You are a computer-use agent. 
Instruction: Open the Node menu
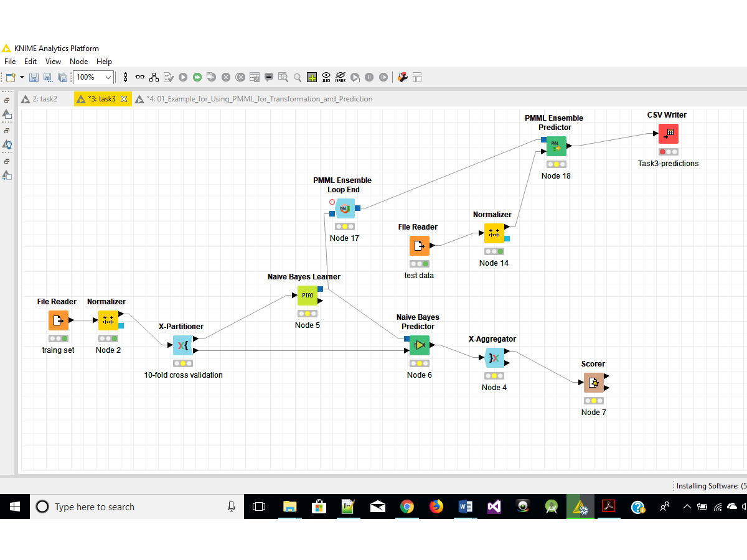pyautogui.click(x=78, y=62)
